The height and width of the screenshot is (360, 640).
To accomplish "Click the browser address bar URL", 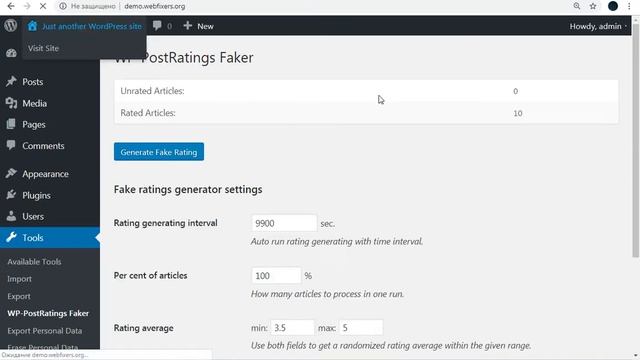I will click(155, 6).
